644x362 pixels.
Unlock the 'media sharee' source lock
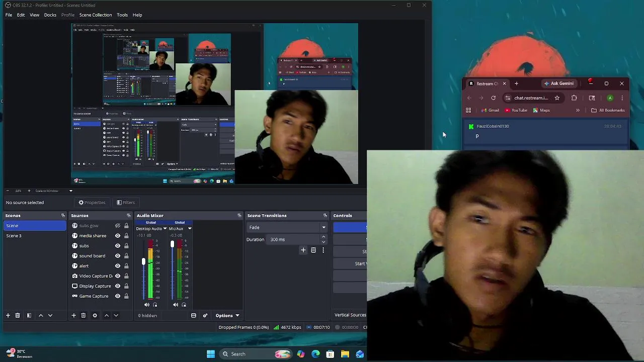[x=126, y=236]
